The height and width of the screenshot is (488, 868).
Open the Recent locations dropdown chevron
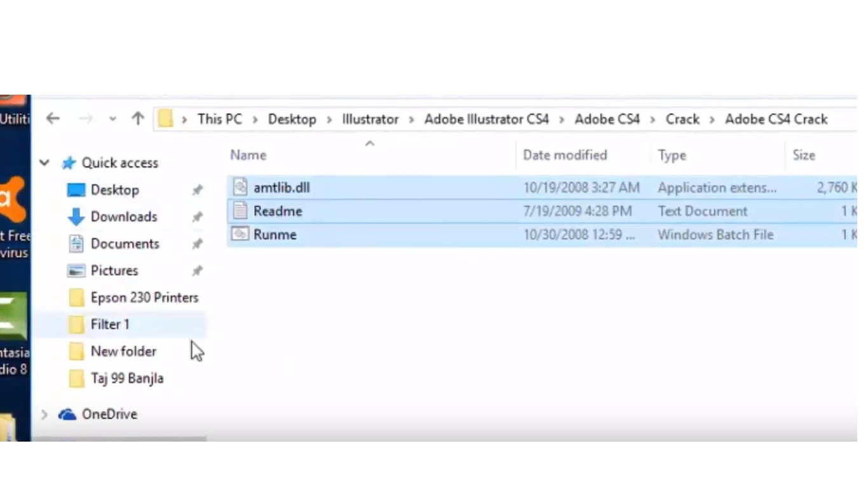coord(112,119)
